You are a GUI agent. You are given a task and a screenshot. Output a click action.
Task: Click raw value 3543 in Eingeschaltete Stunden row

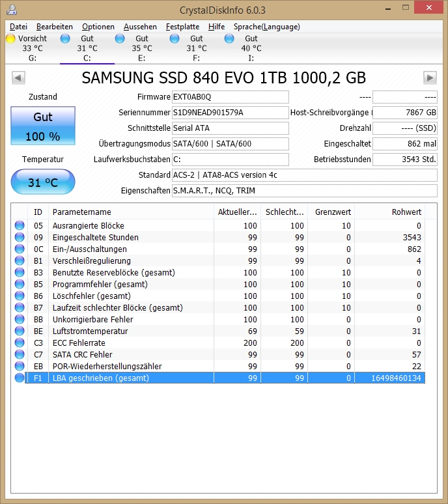412,237
